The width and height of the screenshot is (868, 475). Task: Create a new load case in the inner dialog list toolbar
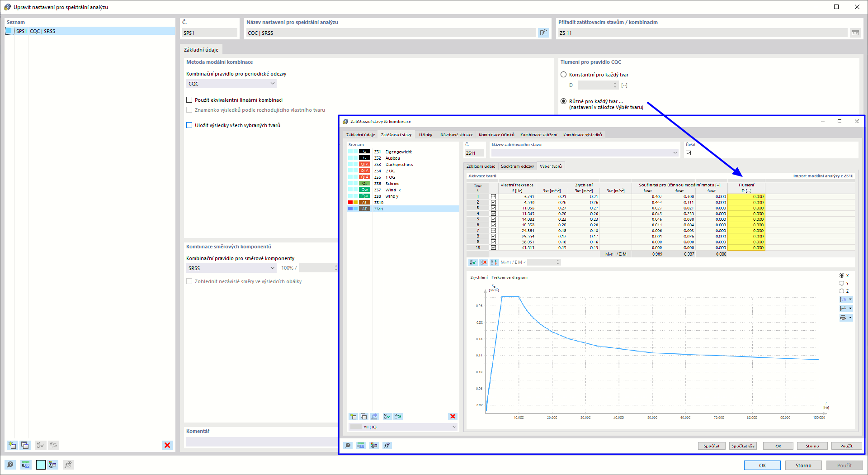click(353, 416)
